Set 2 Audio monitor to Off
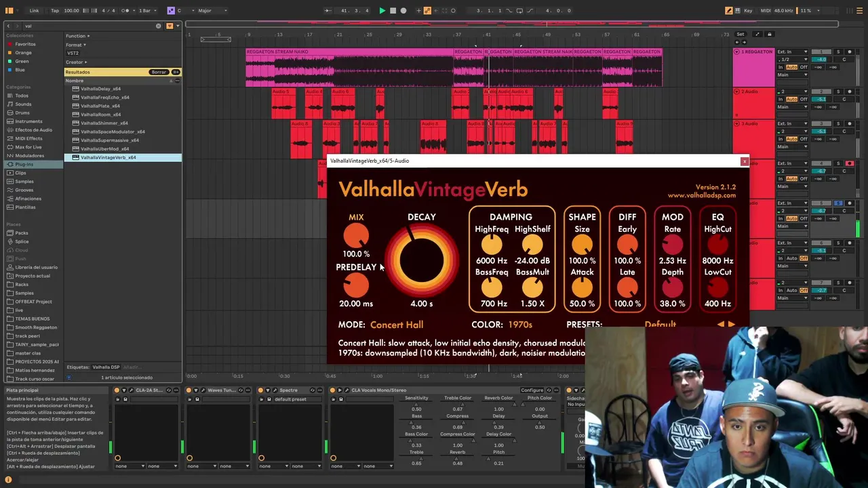The width and height of the screenshot is (868, 488). click(804, 99)
